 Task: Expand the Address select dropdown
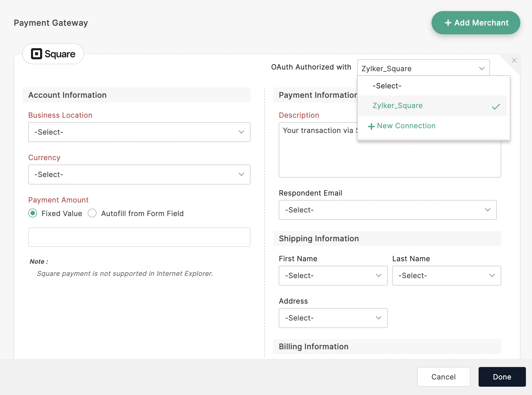tap(333, 318)
